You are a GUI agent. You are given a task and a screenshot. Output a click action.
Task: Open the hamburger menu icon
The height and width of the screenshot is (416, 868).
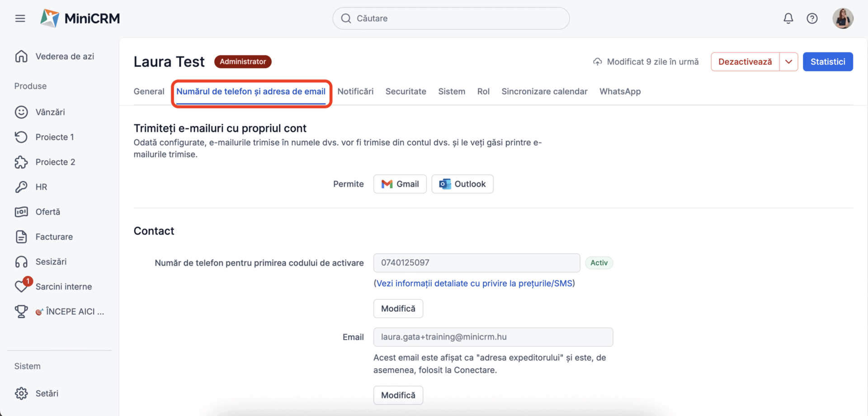pos(20,19)
